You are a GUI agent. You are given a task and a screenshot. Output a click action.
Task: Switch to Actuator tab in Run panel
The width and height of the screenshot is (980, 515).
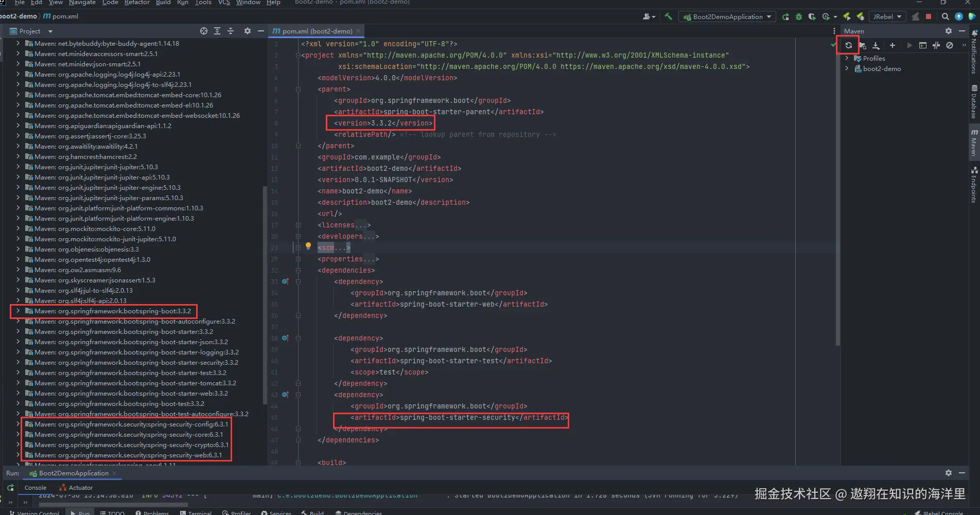pos(76,487)
